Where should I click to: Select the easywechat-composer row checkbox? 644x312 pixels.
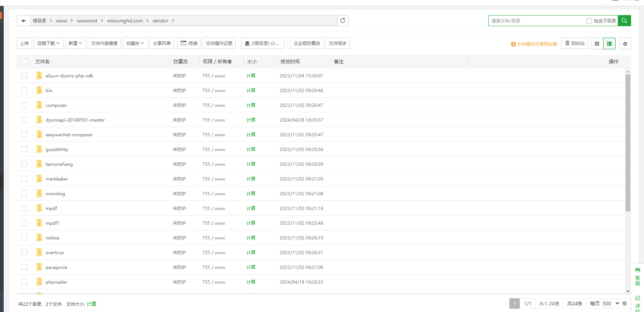coord(24,134)
